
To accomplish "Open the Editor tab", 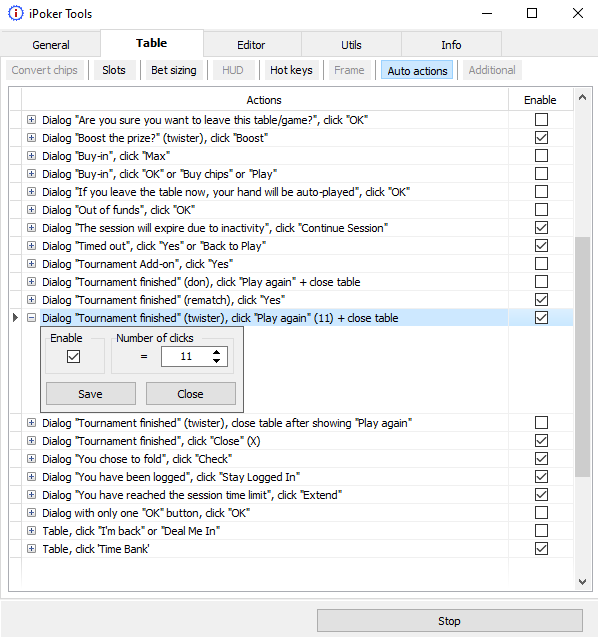I will 251,45.
